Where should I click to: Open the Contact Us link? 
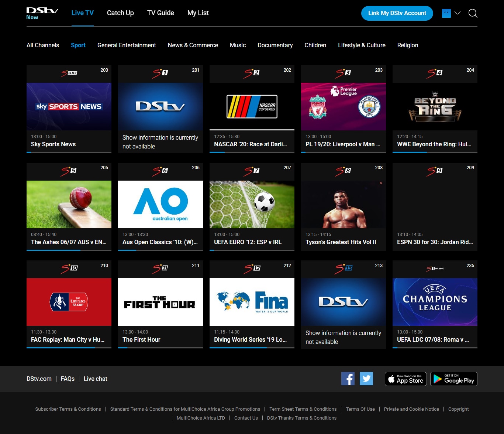[x=246, y=418]
